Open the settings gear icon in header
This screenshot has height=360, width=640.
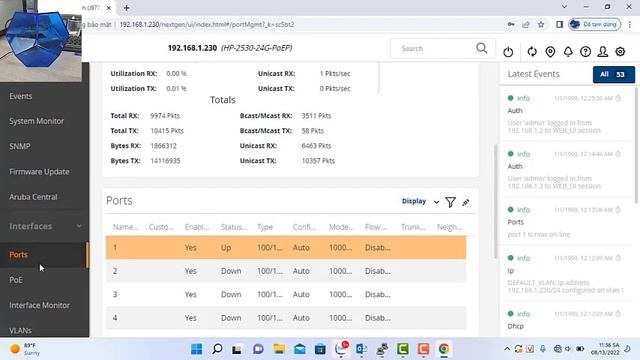(x=620, y=52)
